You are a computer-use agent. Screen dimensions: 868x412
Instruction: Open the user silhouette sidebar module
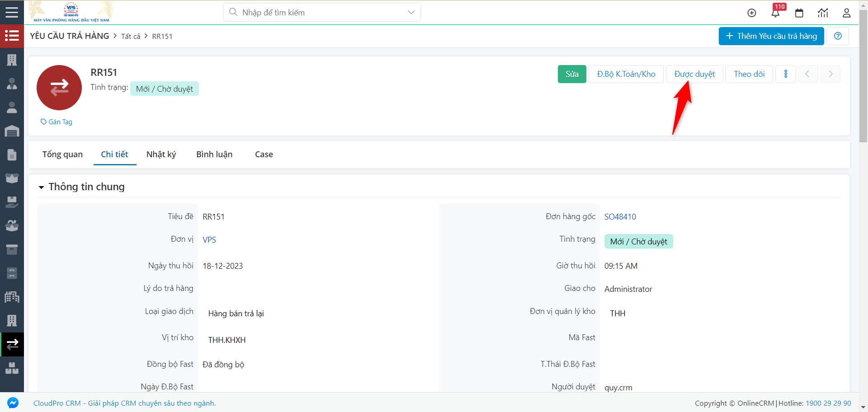coord(12,107)
